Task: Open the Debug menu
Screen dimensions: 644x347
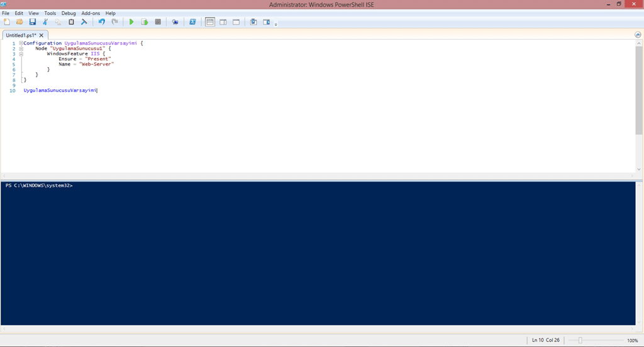Action: [x=69, y=13]
